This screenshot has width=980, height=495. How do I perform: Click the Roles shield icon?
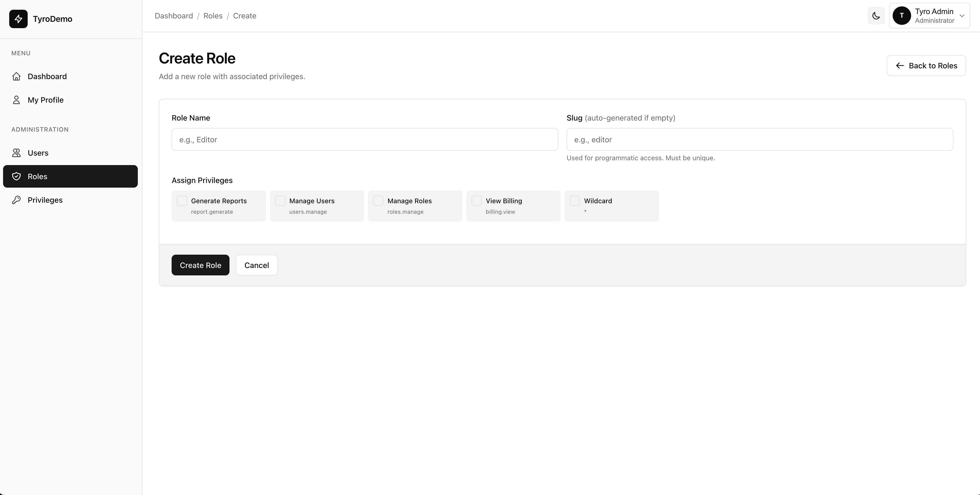(x=16, y=176)
